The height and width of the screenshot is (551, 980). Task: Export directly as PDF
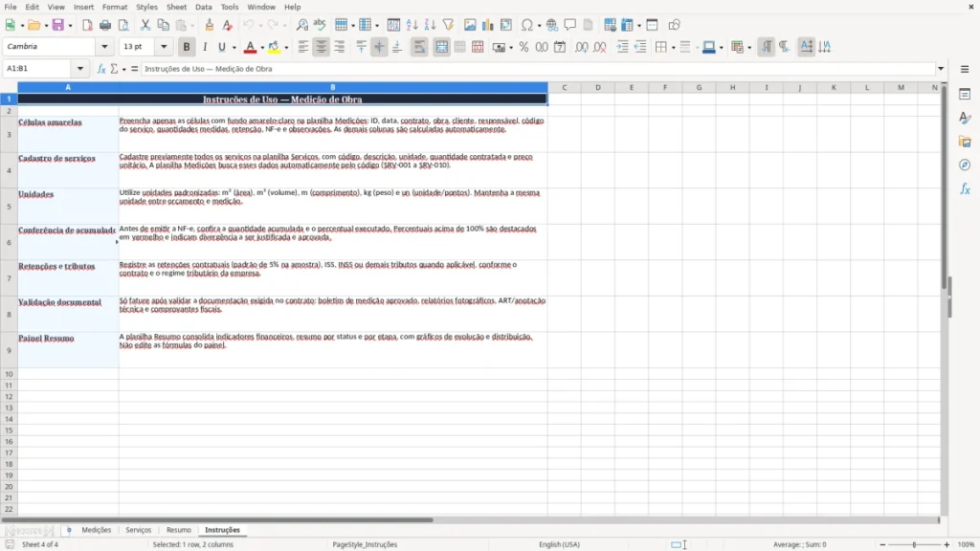(x=87, y=25)
